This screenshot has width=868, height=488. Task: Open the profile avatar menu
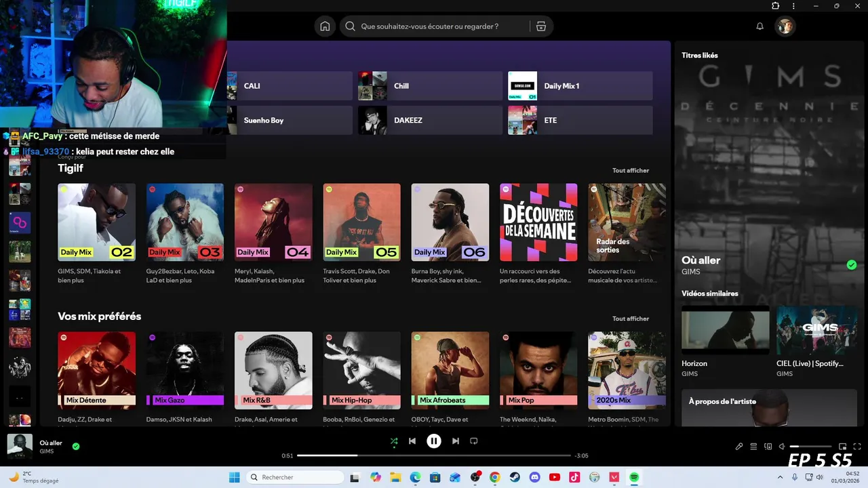[x=785, y=26]
